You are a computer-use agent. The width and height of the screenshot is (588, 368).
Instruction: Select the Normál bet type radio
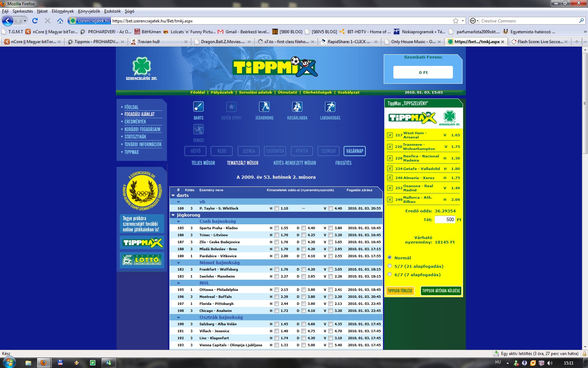390,258
